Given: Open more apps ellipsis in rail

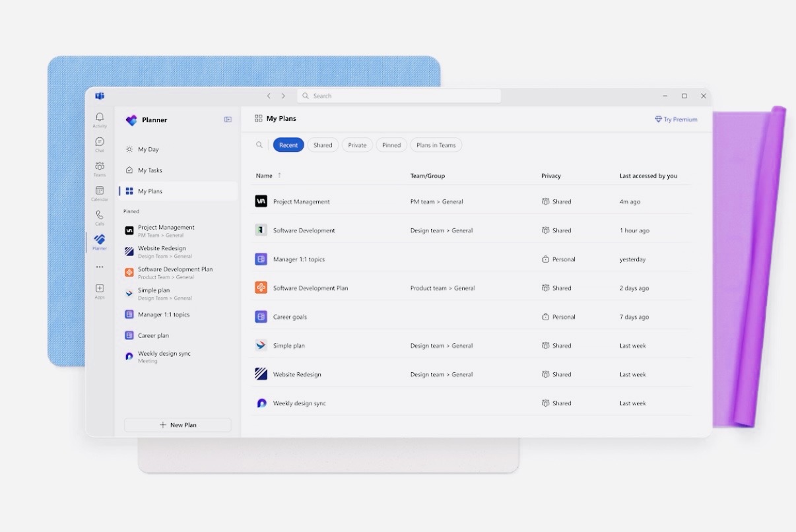Looking at the screenshot, I should (100, 267).
